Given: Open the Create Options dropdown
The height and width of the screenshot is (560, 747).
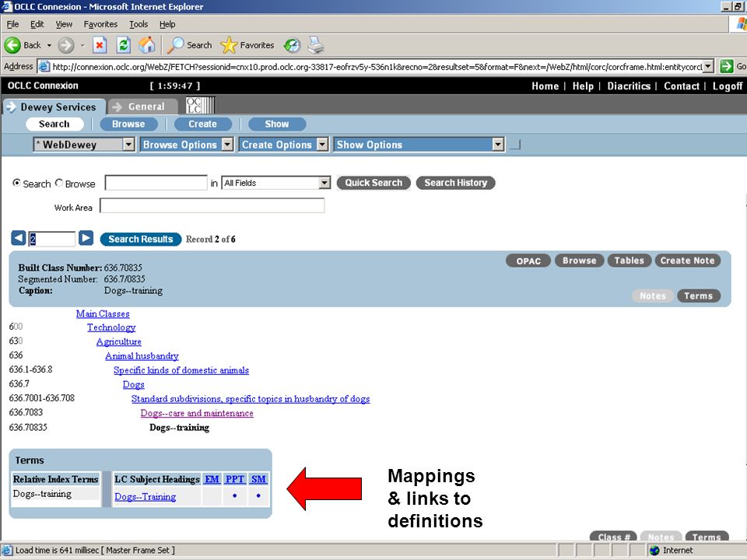Looking at the screenshot, I should [x=322, y=145].
